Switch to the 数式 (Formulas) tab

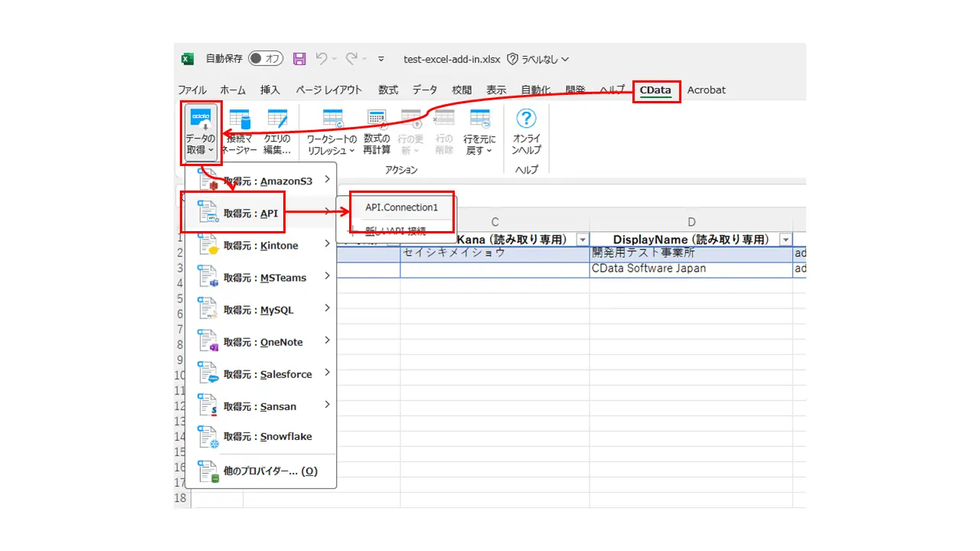pyautogui.click(x=388, y=90)
